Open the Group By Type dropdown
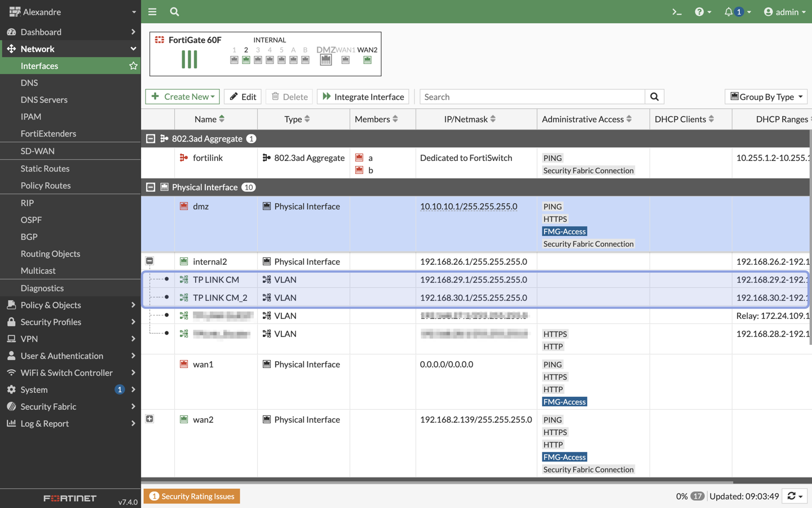 point(766,97)
